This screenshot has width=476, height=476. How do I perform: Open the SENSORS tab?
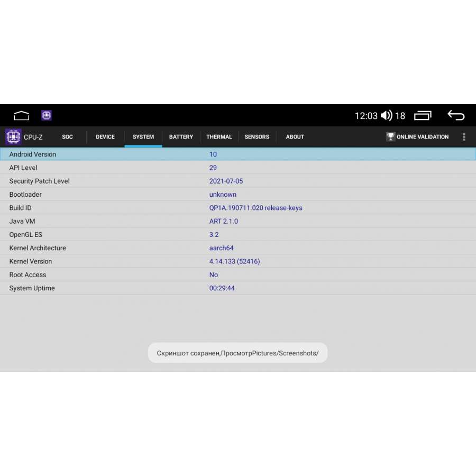pos(257,137)
